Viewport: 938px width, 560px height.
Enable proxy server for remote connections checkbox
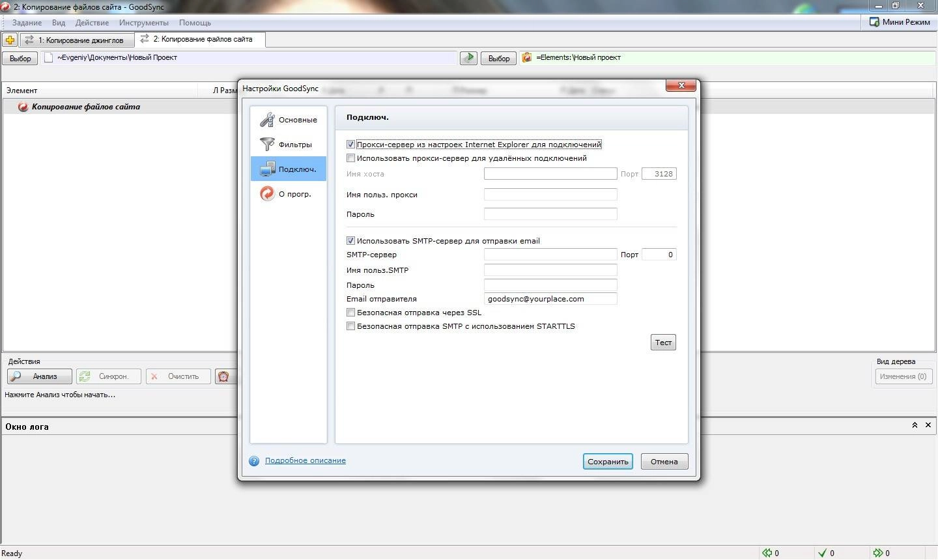(350, 158)
